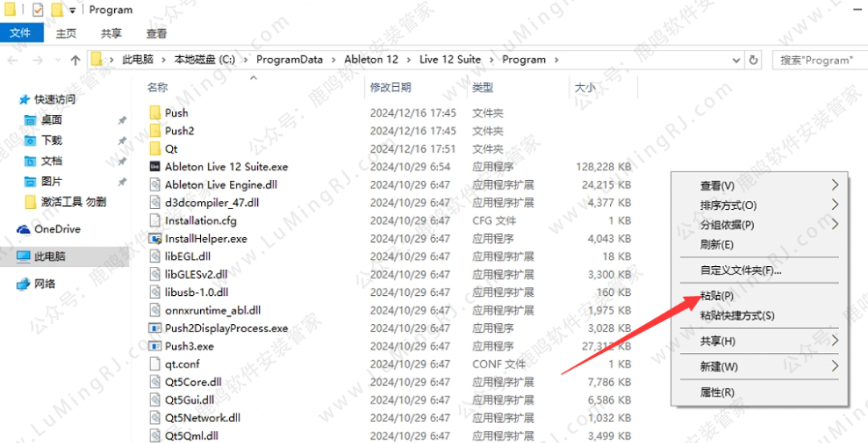Select the Qt folder icon
Screen dimensions: 868x443
pos(155,149)
